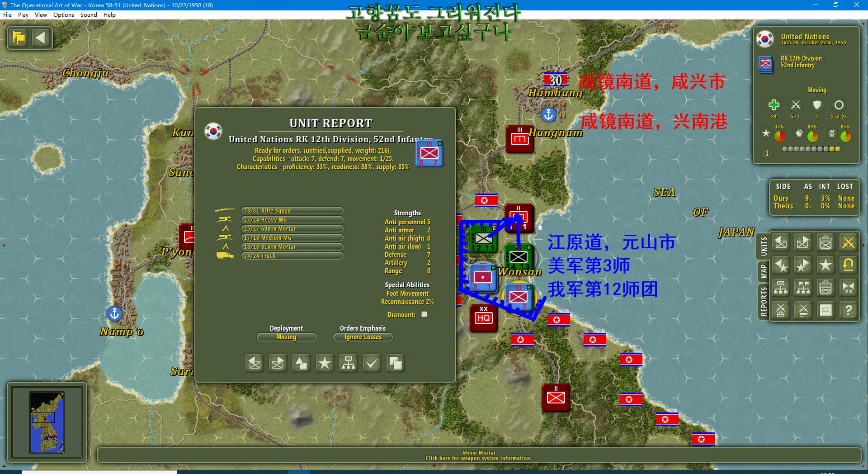
Task: Click '18/18 81mm Mortar' equipment bar
Action: pyautogui.click(x=292, y=246)
